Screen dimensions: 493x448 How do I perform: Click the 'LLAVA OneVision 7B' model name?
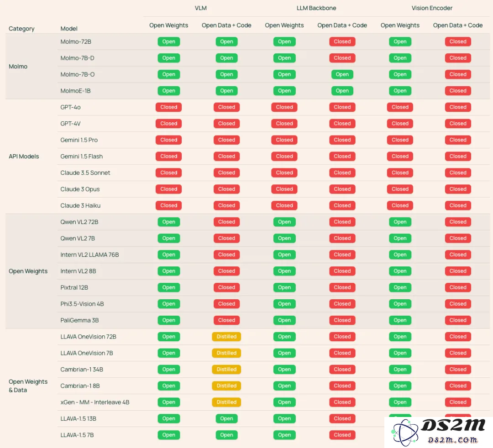coord(87,353)
